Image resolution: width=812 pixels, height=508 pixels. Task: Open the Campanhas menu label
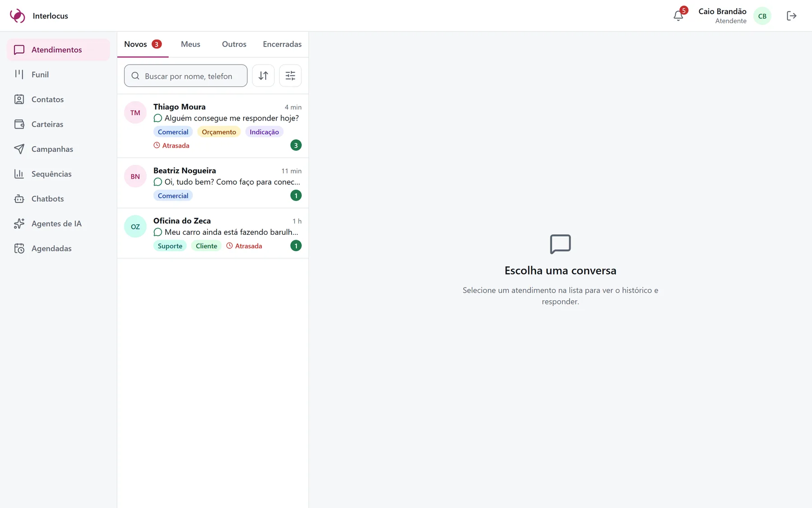[52, 149]
